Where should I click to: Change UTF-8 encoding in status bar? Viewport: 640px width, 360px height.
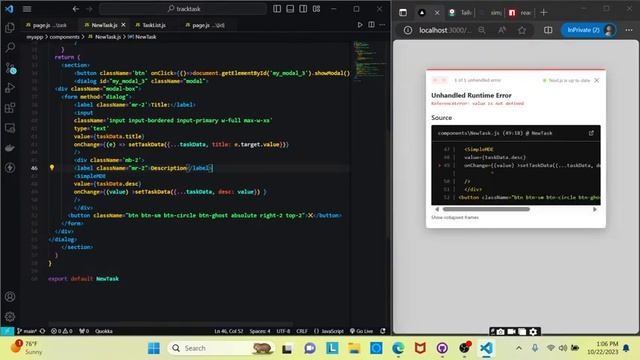(283, 331)
